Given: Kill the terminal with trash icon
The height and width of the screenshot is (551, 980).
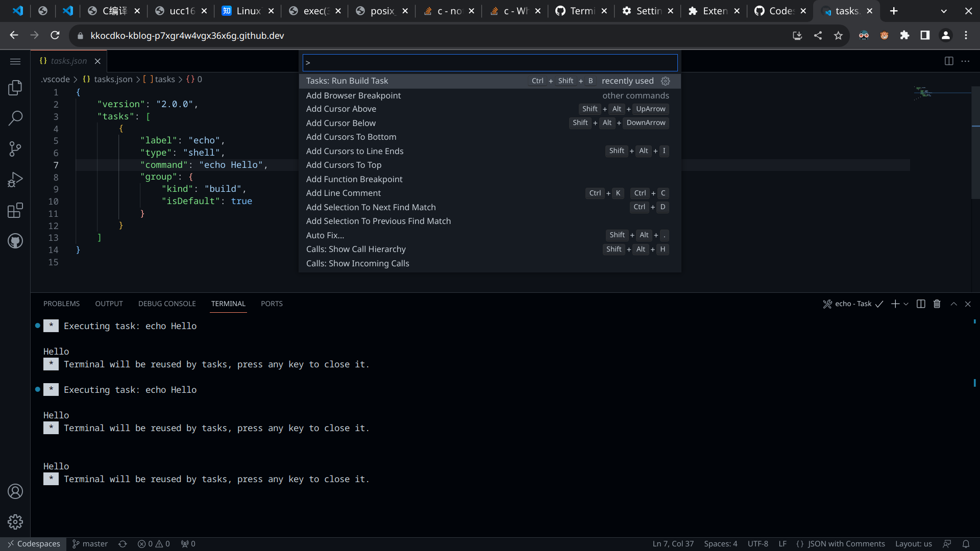Looking at the screenshot, I should (x=937, y=304).
